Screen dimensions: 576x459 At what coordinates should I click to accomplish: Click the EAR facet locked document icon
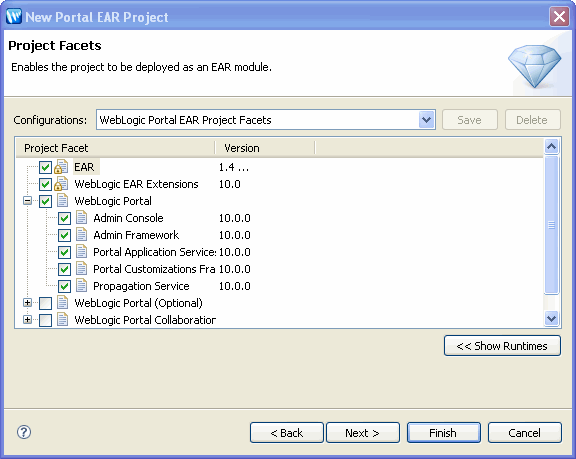point(61,167)
